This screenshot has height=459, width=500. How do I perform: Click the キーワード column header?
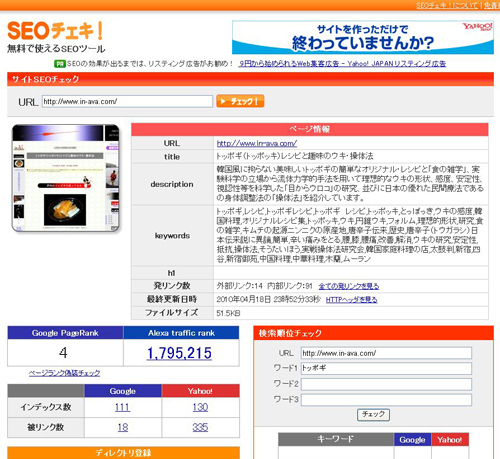click(x=336, y=439)
